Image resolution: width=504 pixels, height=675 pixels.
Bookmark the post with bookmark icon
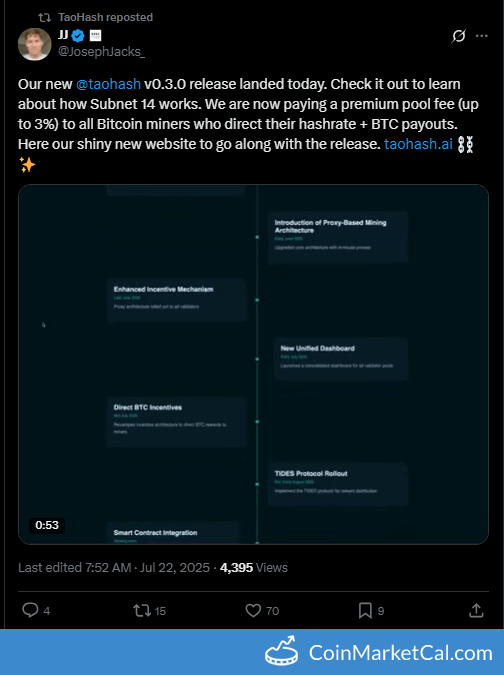click(365, 610)
